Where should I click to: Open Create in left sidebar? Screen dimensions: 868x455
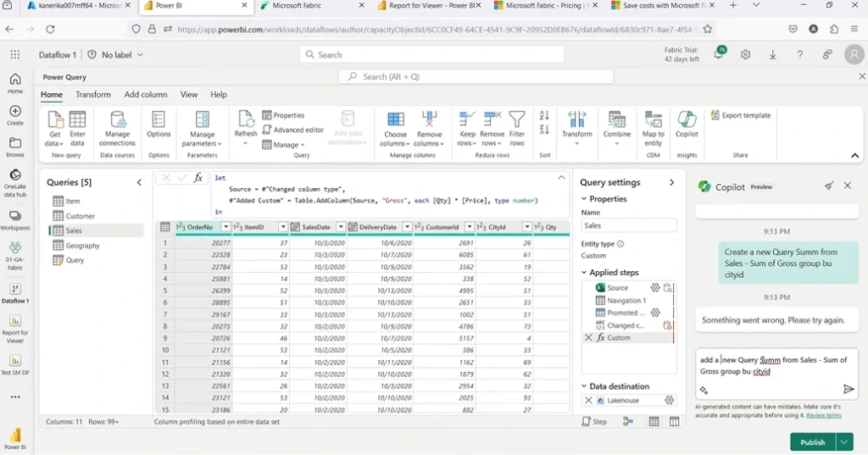[15, 115]
